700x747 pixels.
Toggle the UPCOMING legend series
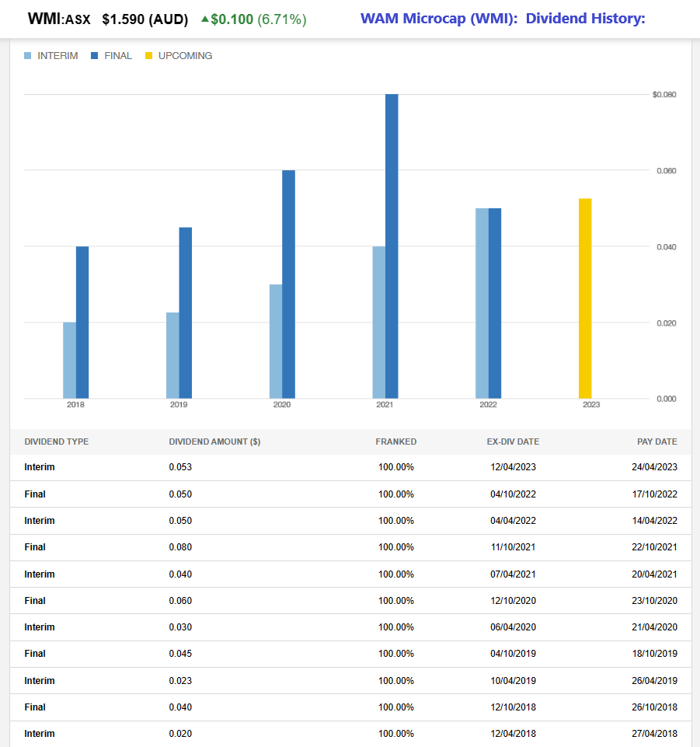pos(179,56)
